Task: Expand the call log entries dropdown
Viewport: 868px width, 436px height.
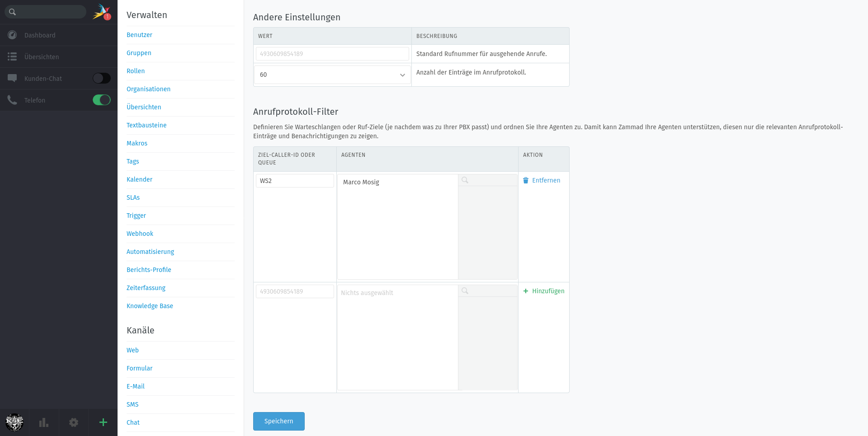Action: pyautogui.click(x=332, y=75)
